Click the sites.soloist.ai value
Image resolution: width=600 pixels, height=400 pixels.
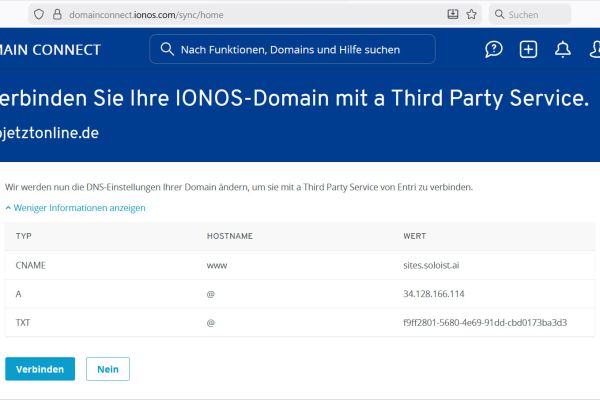pos(431,265)
